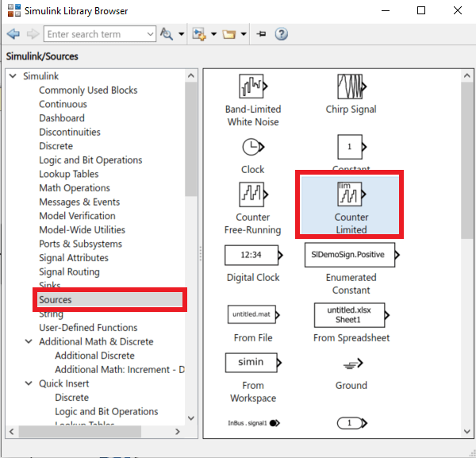Select the Ground block icon

click(x=353, y=364)
